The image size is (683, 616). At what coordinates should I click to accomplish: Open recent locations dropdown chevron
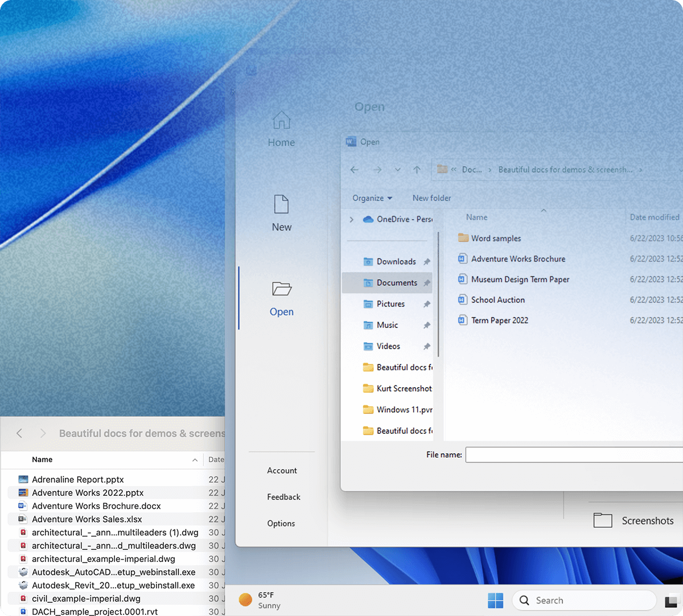397,170
